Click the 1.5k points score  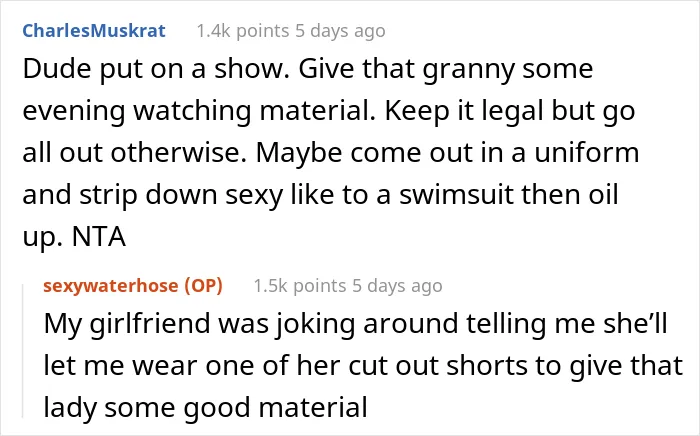pyautogui.click(x=300, y=286)
